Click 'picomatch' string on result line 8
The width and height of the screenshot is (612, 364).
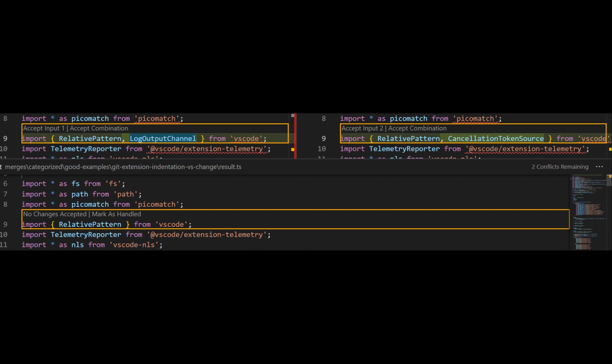pyautogui.click(x=157, y=204)
